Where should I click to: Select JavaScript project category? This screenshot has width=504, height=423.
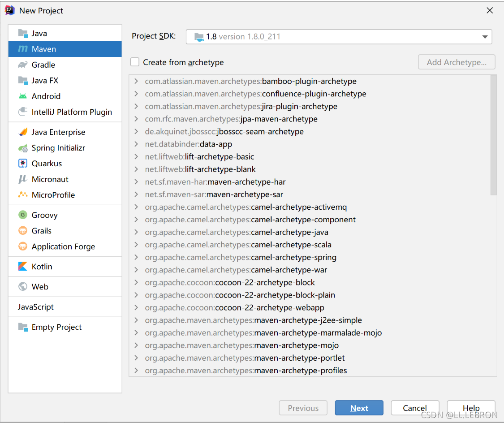65,307
